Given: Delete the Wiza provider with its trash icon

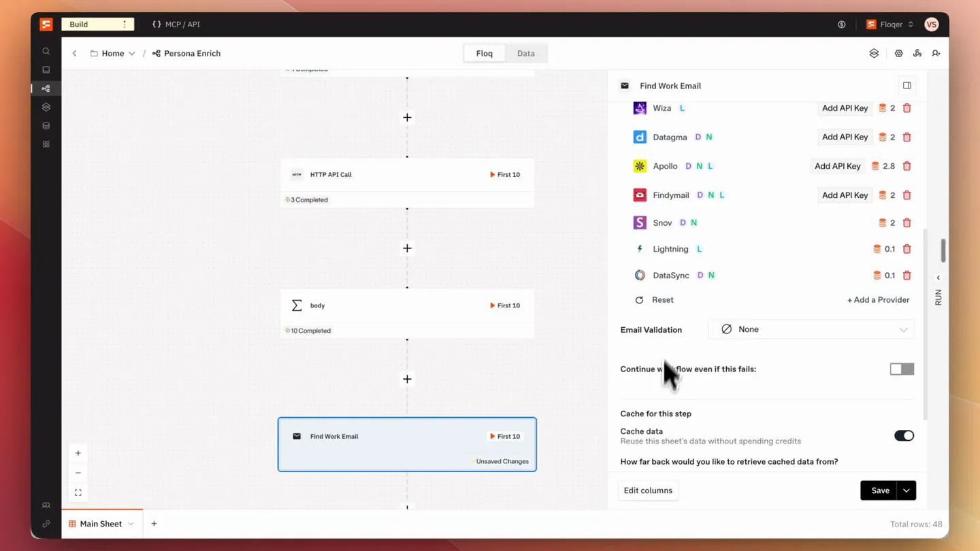Looking at the screenshot, I should (906, 108).
